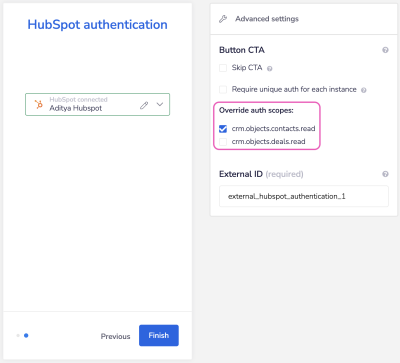Click the HubSpot authentication title
Screen dimensions: 400x363
pyautogui.click(x=97, y=25)
